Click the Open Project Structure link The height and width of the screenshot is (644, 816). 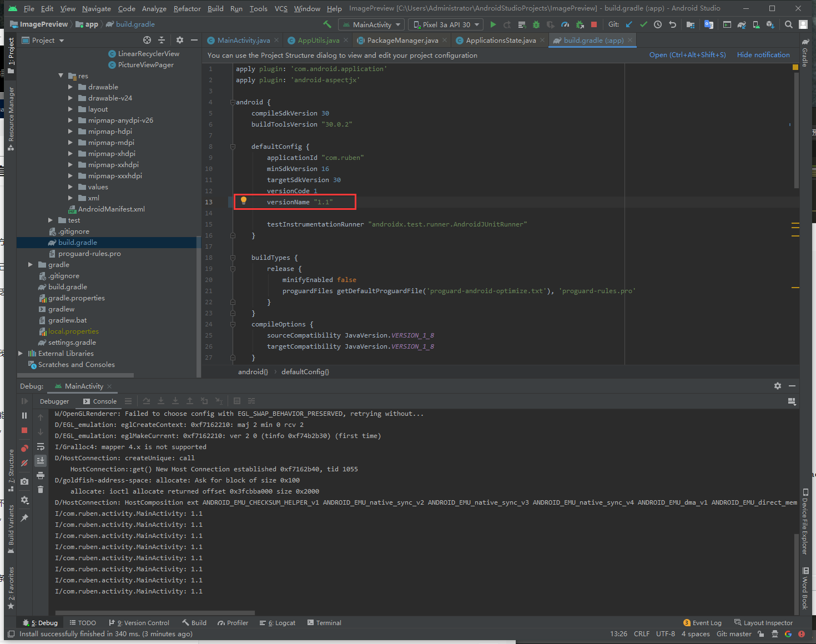coord(687,55)
